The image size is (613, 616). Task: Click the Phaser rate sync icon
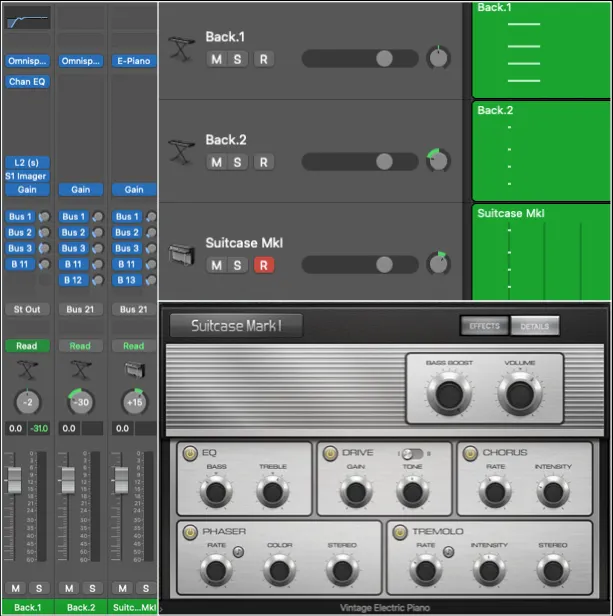[x=239, y=552]
